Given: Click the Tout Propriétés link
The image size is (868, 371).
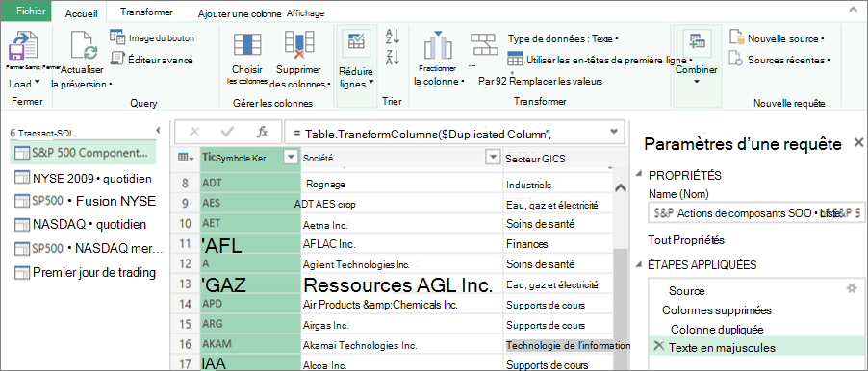Looking at the screenshot, I should [x=686, y=240].
